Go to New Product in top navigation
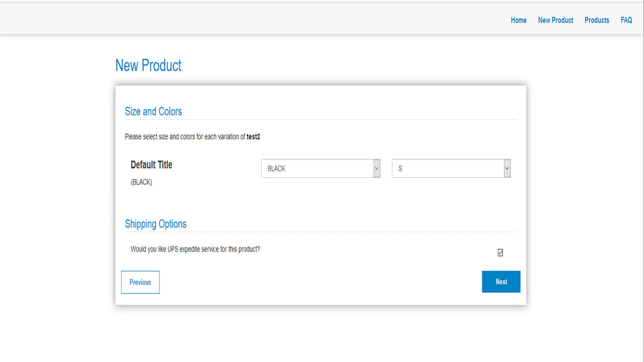This screenshot has height=362, width=644. (555, 20)
